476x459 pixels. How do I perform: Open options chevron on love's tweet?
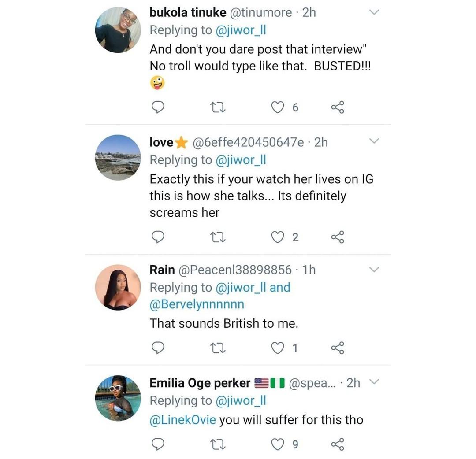pyautogui.click(x=374, y=142)
